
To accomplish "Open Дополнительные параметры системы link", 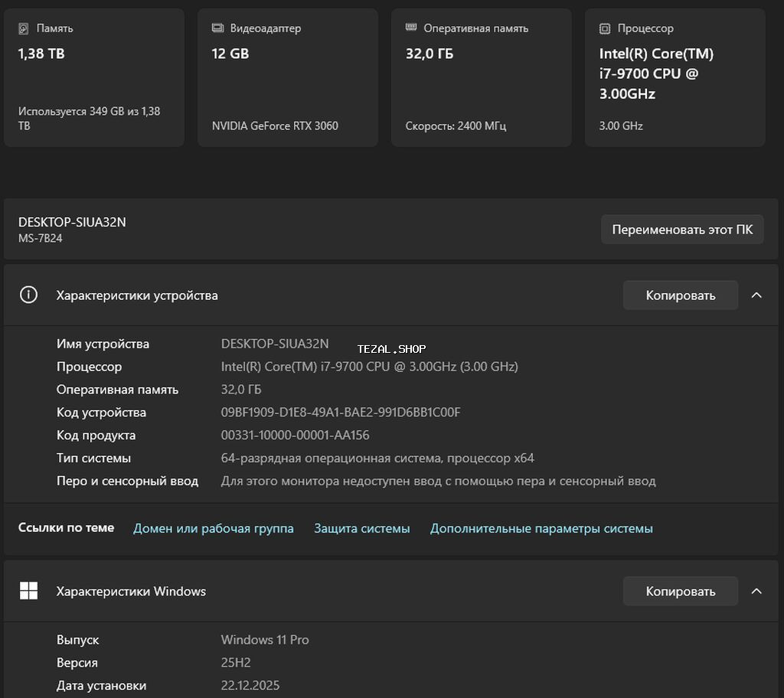I will coord(541,528).
